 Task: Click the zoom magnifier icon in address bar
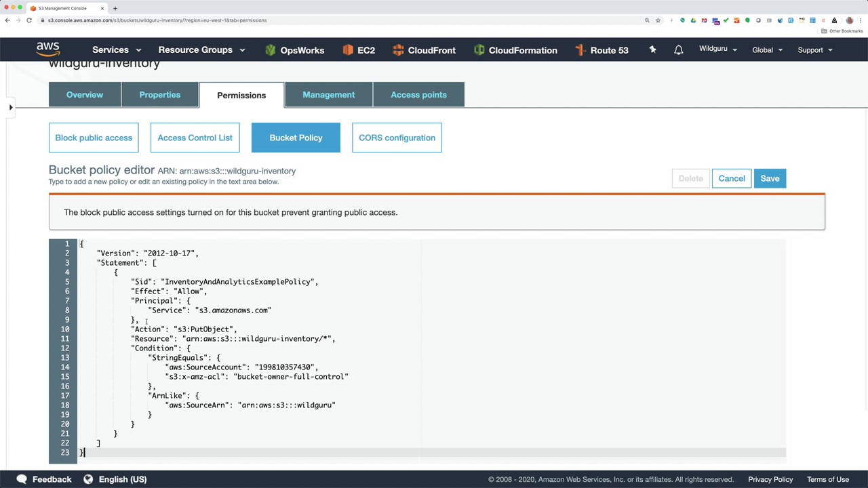point(647,20)
